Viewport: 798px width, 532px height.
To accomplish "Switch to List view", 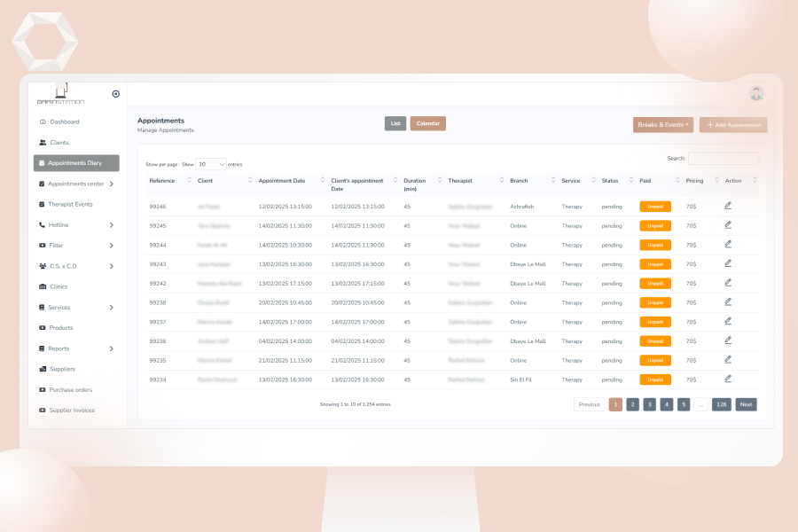I will [x=395, y=124].
